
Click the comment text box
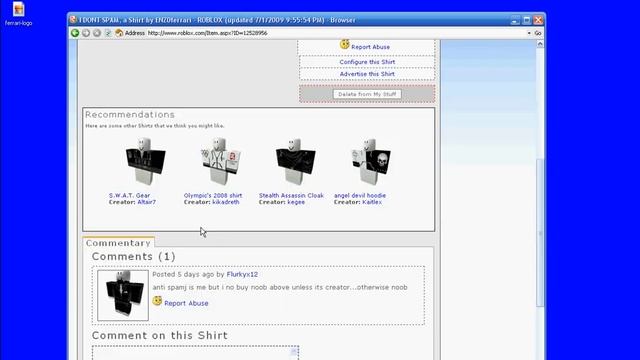click(196, 353)
